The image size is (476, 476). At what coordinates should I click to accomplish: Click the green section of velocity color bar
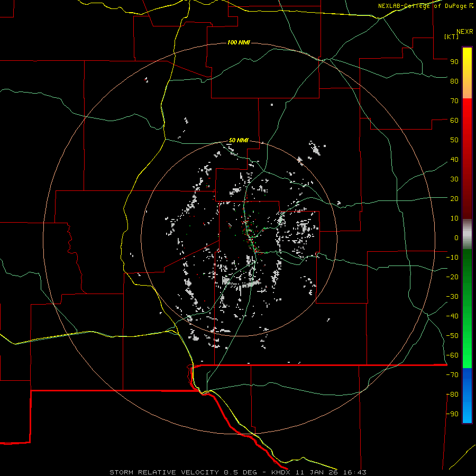tap(467, 308)
